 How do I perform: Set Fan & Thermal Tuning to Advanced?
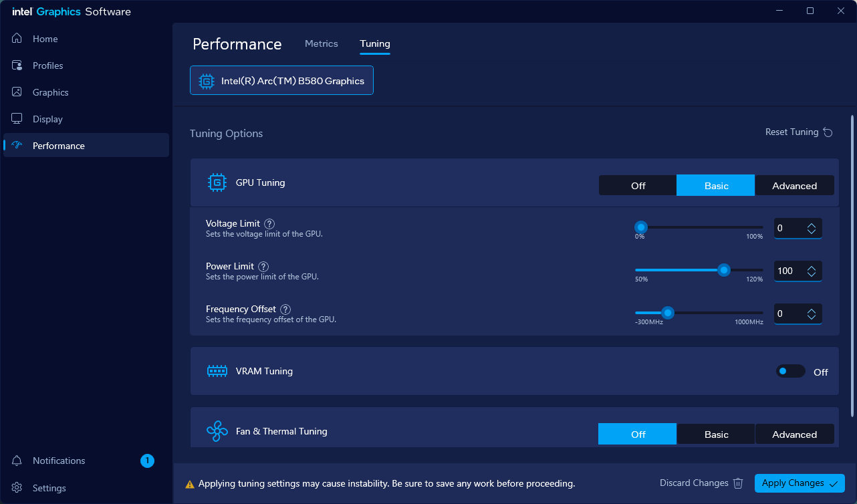pos(795,434)
